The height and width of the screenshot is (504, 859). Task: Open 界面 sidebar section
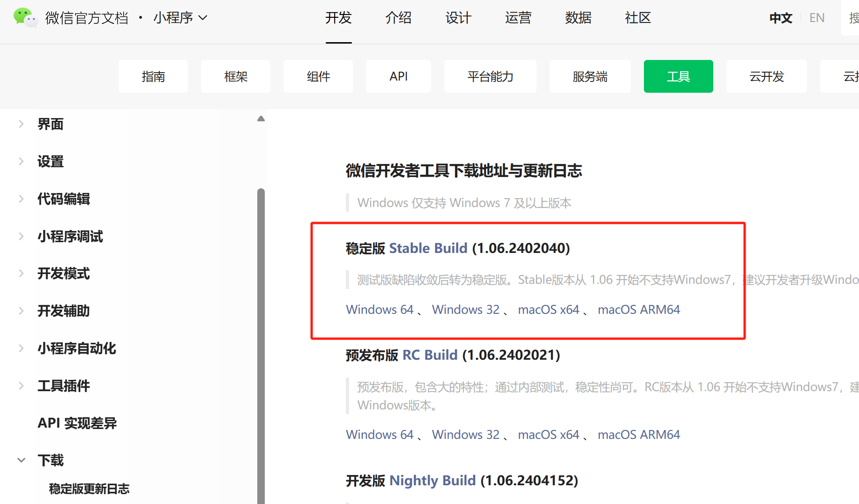51,124
